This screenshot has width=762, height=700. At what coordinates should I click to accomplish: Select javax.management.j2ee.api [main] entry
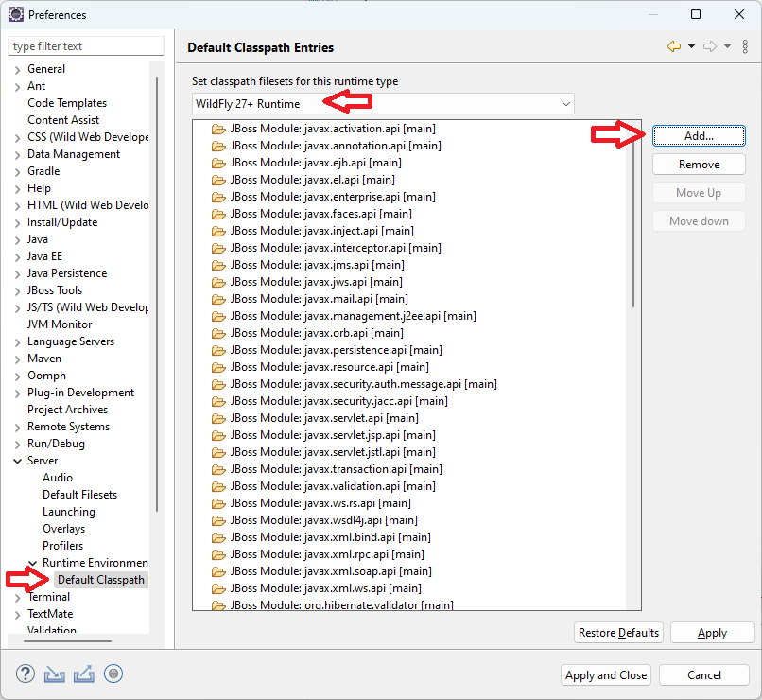pyautogui.click(x=354, y=316)
